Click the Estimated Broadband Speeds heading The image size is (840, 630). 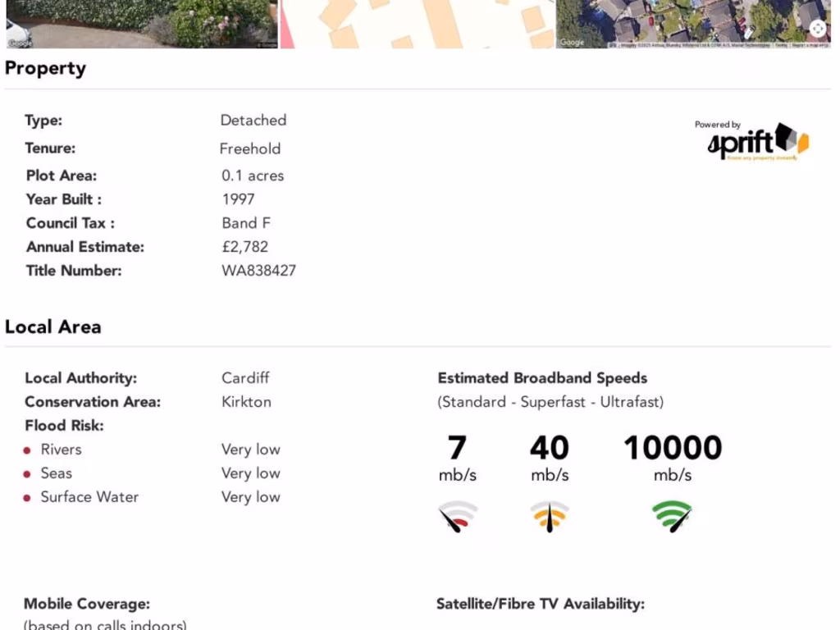[542, 378]
